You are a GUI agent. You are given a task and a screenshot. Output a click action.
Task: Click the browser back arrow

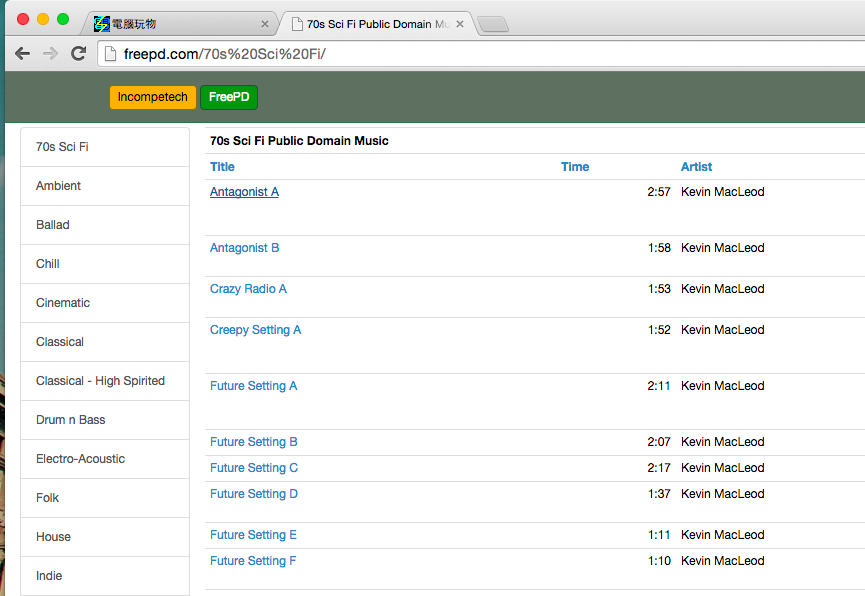(22, 53)
